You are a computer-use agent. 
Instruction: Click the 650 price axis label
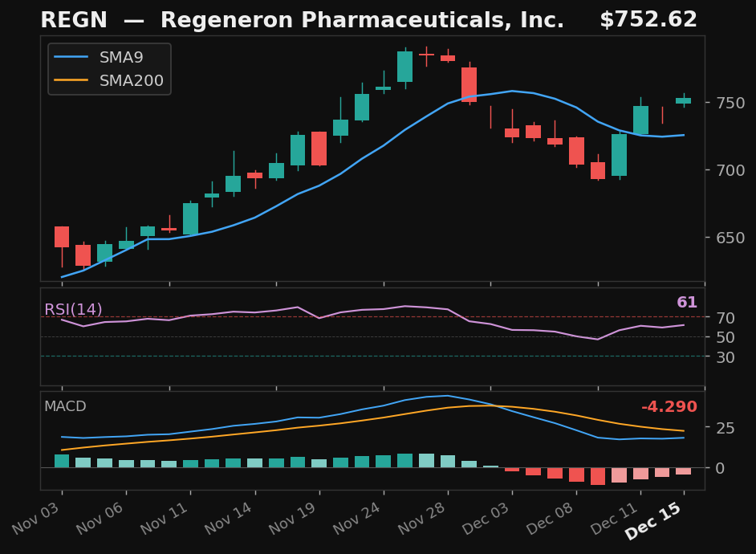pyautogui.click(x=730, y=238)
